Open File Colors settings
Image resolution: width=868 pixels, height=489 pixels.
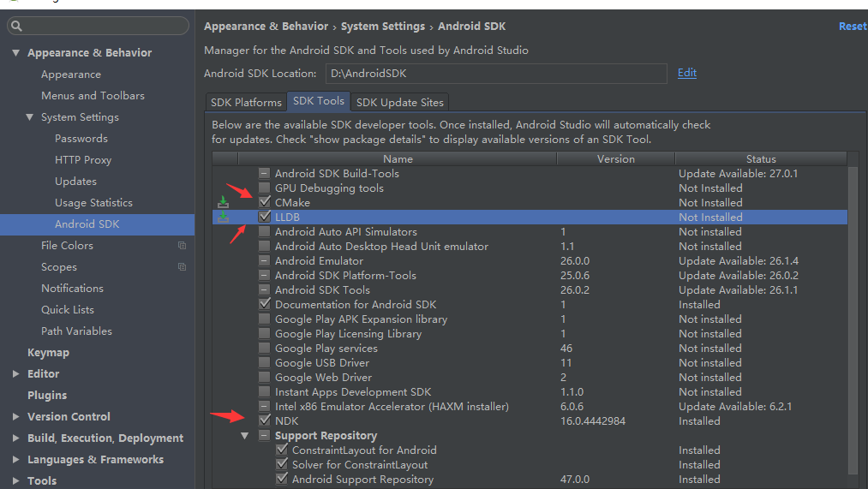tap(67, 245)
